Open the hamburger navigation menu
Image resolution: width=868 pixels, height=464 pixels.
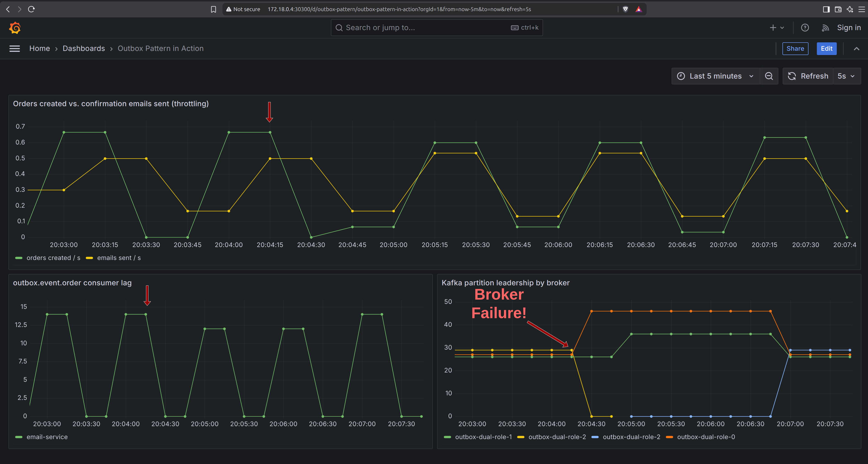(x=14, y=48)
